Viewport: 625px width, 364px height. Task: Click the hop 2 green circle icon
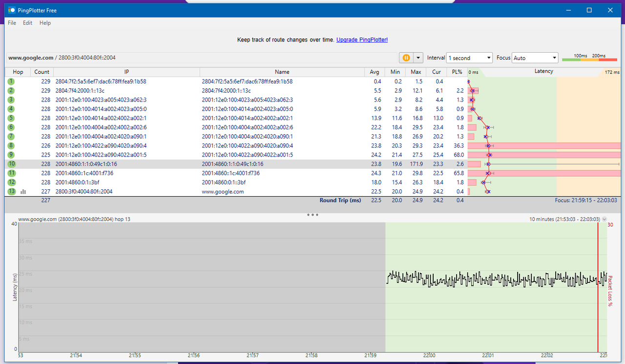[11, 91]
